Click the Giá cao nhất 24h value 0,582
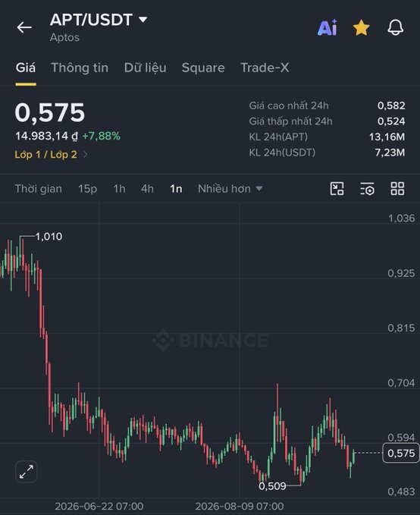420x515 pixels. (x=391, y=105)
